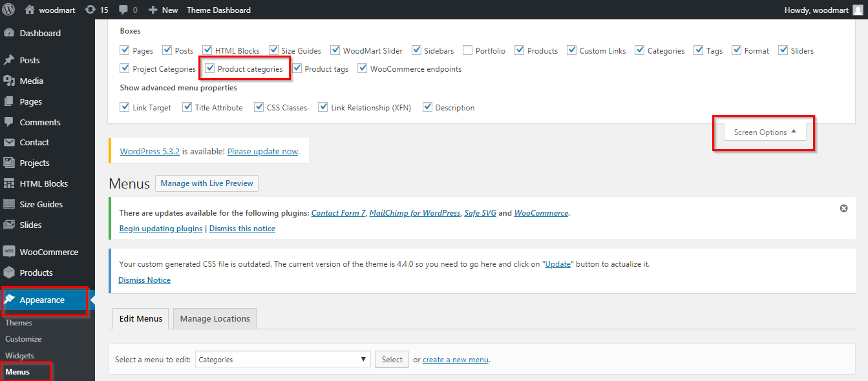Image resolution: width=868 pixels, height=381 pixels.
Task: Open the comments bubble icon in top bar
Action: point(123,10)
